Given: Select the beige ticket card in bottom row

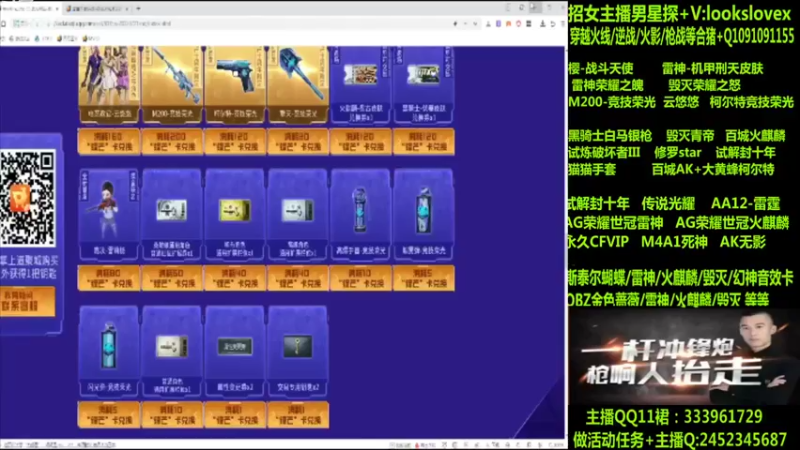Looking at the screenshot, I should pyautogui.click(x=172, y=351).
